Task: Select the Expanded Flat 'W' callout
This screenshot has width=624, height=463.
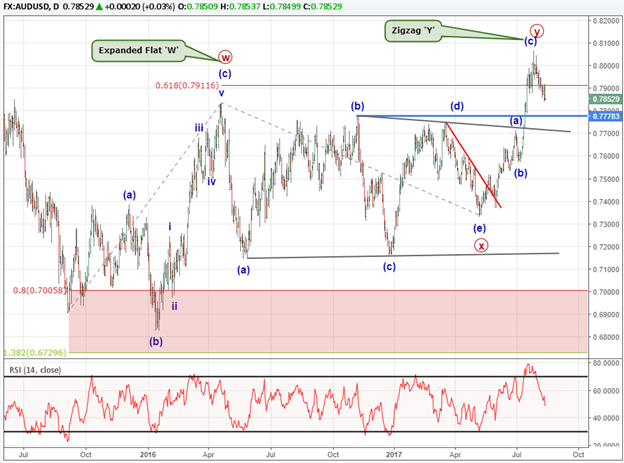Action: (138, 51)
